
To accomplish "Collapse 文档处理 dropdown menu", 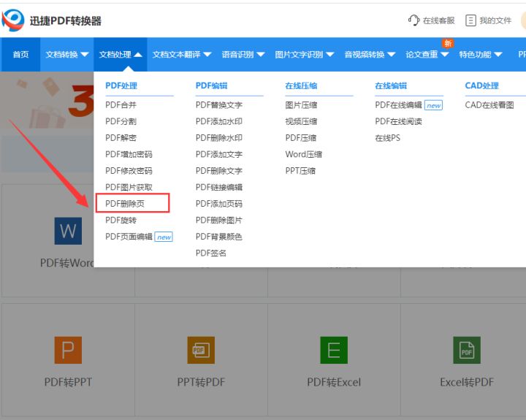I will click(121, 54).
